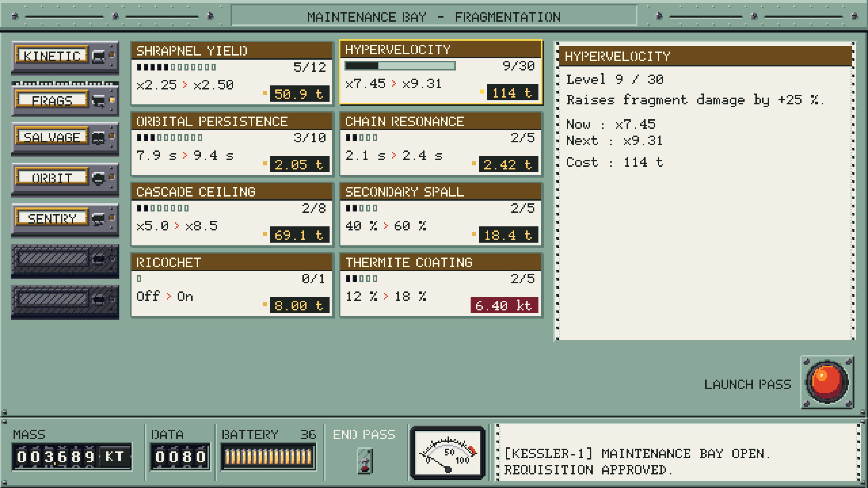Click the Ricochet 'Off > On' value

click(165, 296)
